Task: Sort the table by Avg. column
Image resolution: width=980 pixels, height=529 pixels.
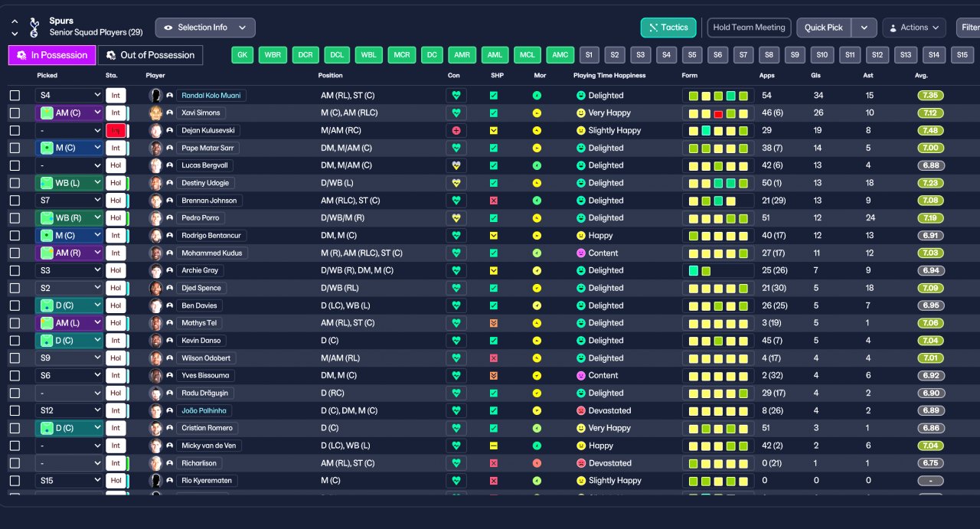Action: pos(921,76)
